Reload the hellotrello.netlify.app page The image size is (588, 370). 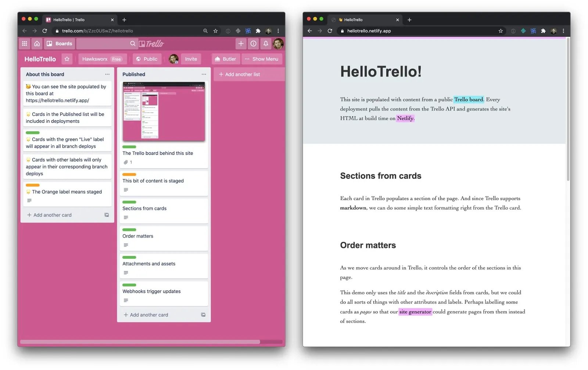330,31
